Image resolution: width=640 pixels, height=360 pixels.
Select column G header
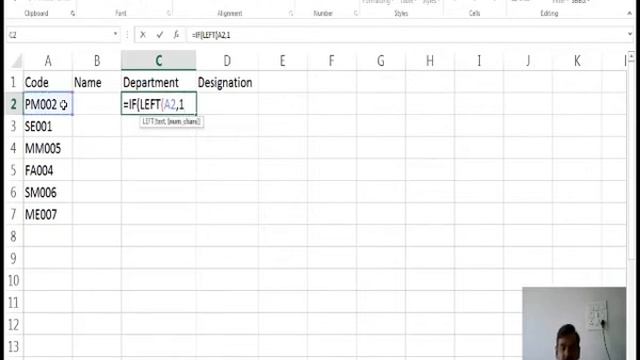click(x=381, y=61)
